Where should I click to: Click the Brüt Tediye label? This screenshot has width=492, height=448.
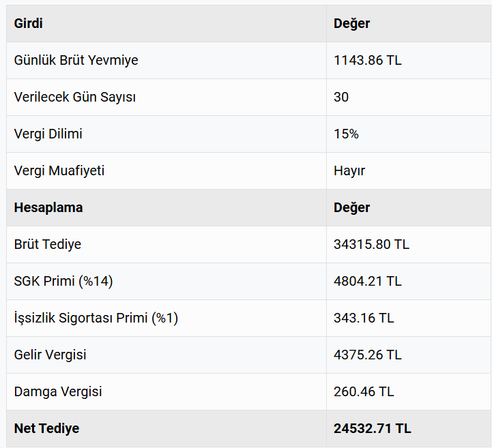47,244
